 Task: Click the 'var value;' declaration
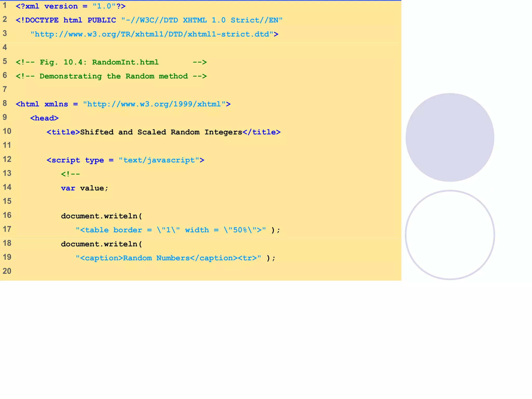pyautogui.click(x=84, y=188)
